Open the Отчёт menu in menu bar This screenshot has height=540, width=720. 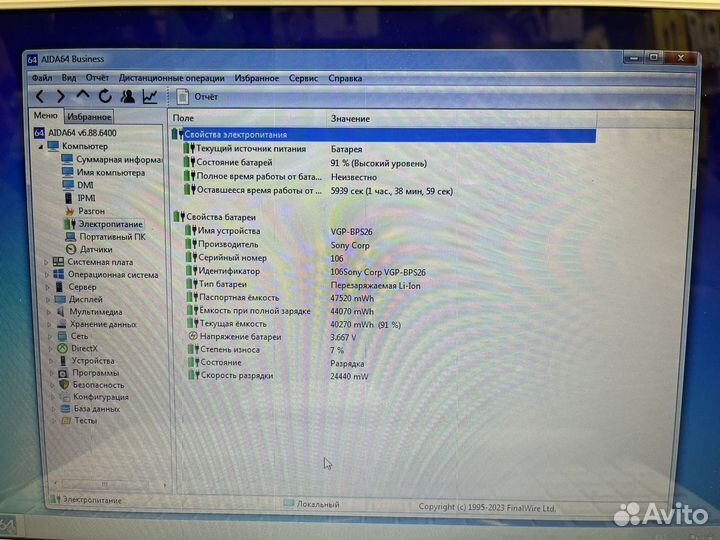click(97, 78)
